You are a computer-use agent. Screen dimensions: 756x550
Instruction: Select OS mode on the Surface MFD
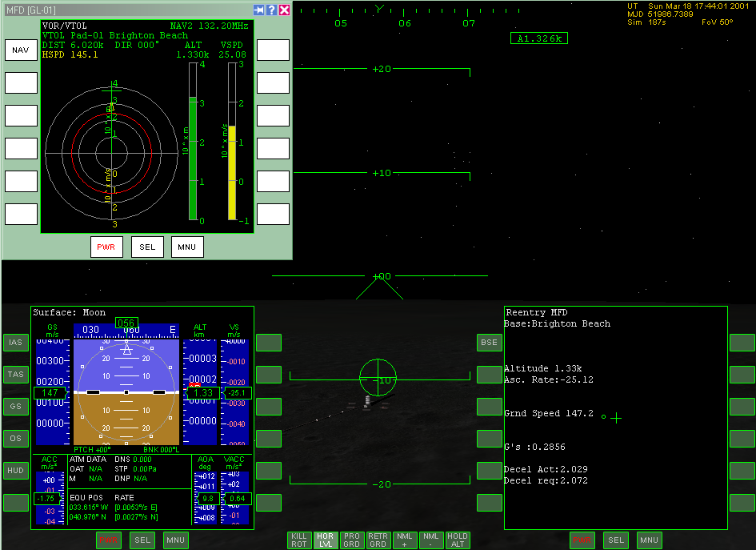[15, 439]
